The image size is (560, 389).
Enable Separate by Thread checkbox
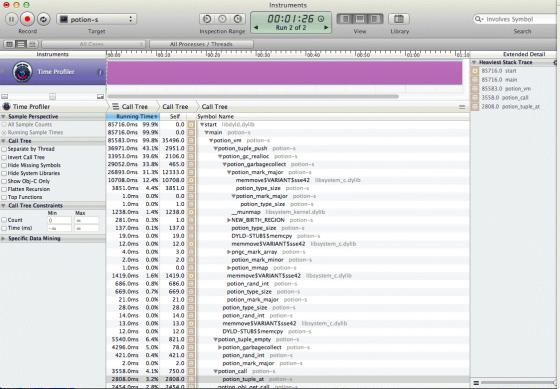pos(4,149)
